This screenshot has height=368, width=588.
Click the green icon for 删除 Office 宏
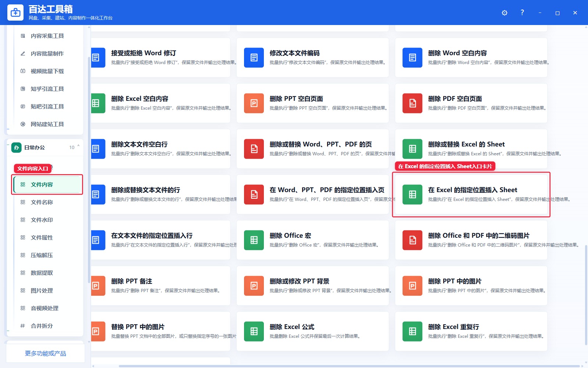point(254,240)
